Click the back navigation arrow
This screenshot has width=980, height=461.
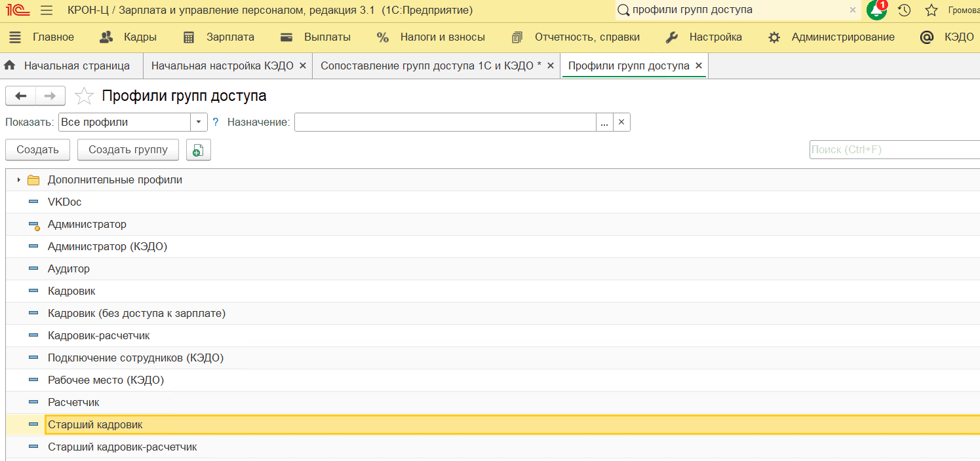(x=21, y=96)
